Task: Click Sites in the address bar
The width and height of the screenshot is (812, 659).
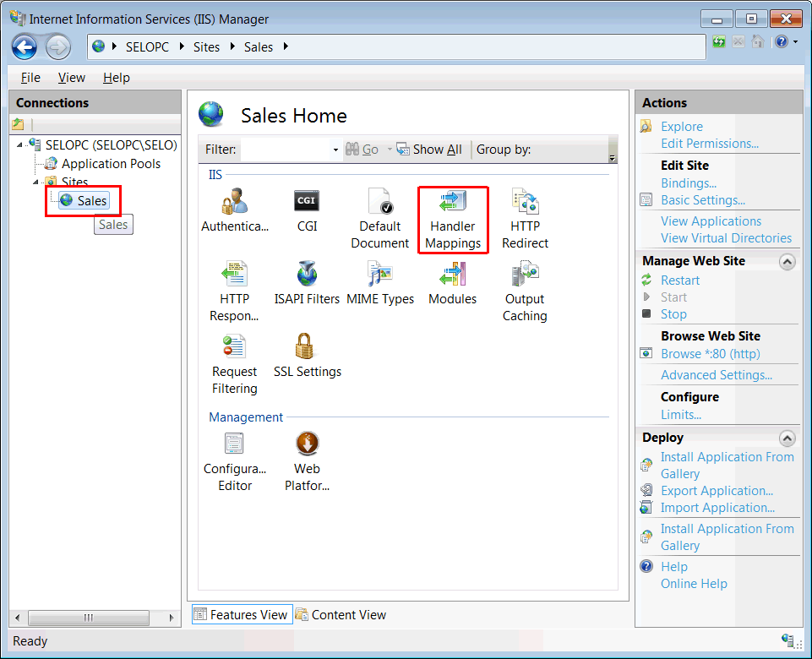Action: (207, 47)
